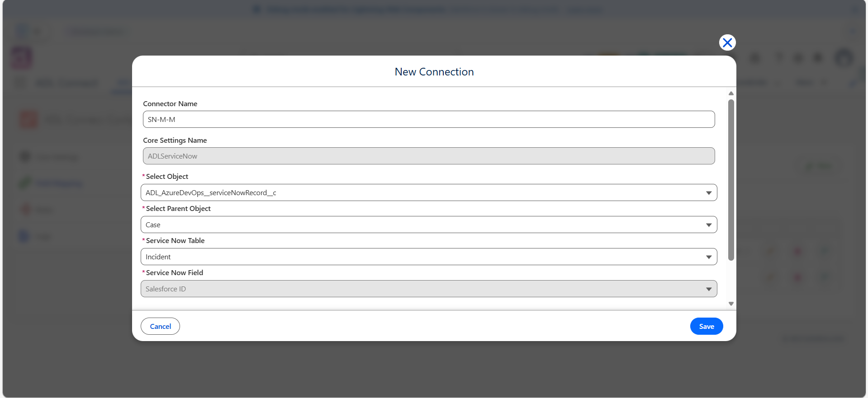The image size is (868, 398).
Task: Click the Core Settings Name field showing ADLServiceNow
Action: pos(429,156)
